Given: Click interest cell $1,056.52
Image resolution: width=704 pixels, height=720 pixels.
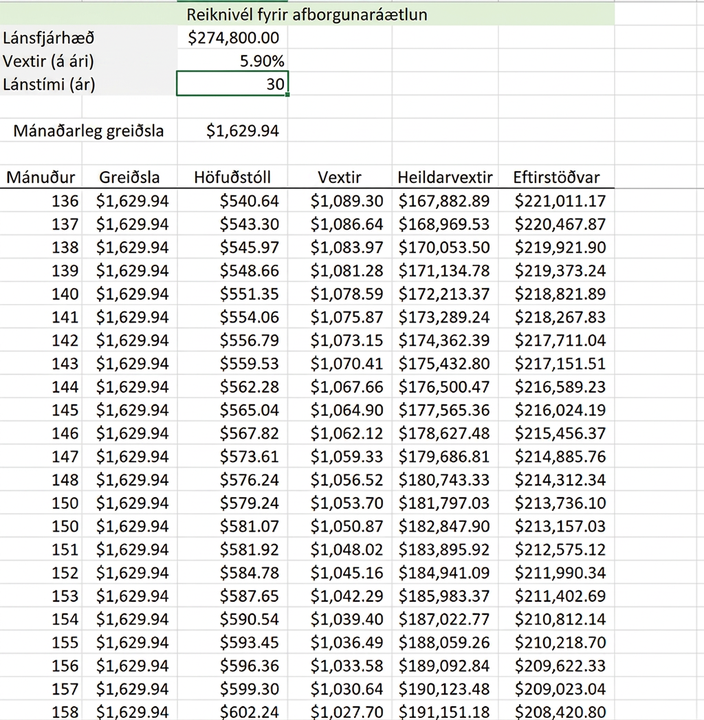Looking at the screenshot, I should (x=340, y=480).
